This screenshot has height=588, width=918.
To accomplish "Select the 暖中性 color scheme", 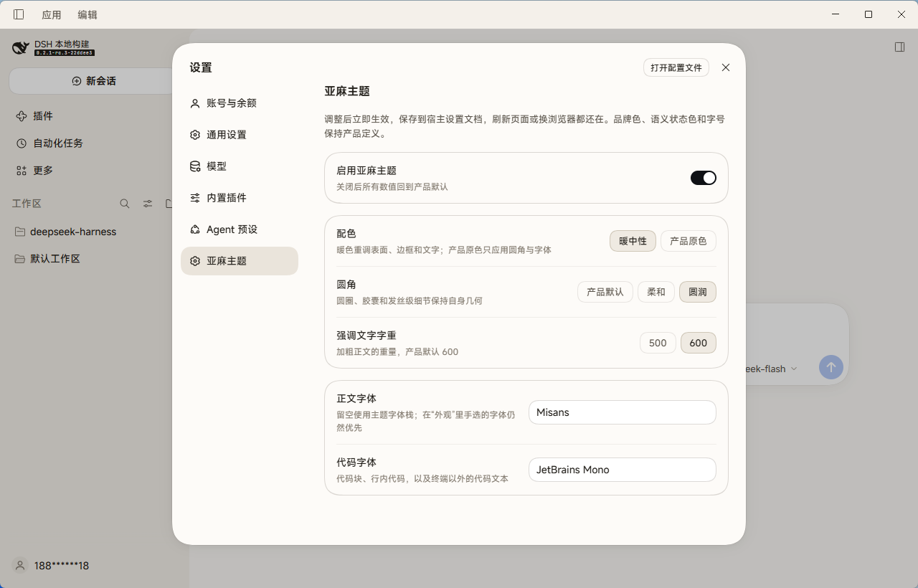I will click(x=633, y=241).
